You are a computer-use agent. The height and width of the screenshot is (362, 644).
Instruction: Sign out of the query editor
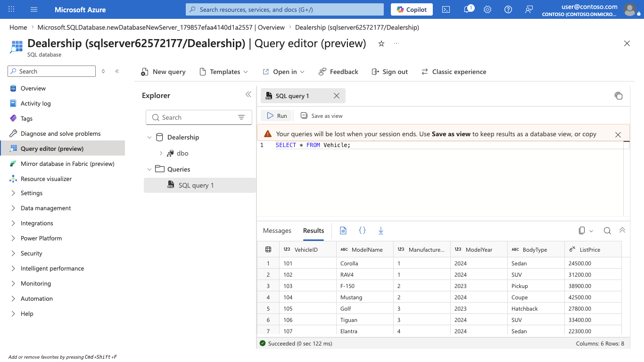(x=389, y=72)
